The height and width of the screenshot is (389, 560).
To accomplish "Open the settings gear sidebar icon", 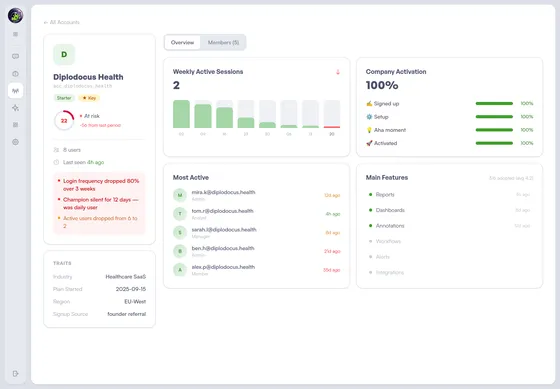I will pyautogui.click(x=15, y=142).
